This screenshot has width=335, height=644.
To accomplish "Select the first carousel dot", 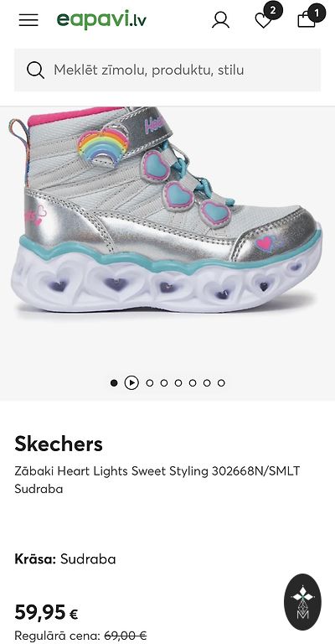I will pyautogui.click(x=114, y=382).
